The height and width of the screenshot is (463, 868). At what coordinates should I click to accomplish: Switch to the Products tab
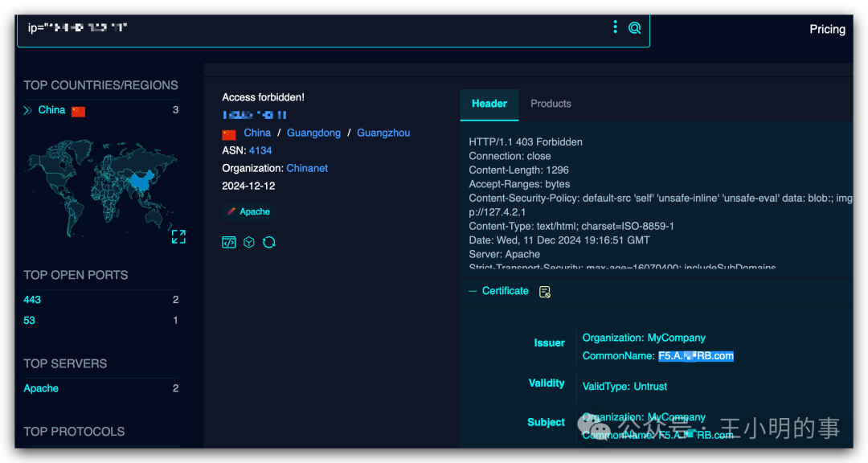(551, 104)
